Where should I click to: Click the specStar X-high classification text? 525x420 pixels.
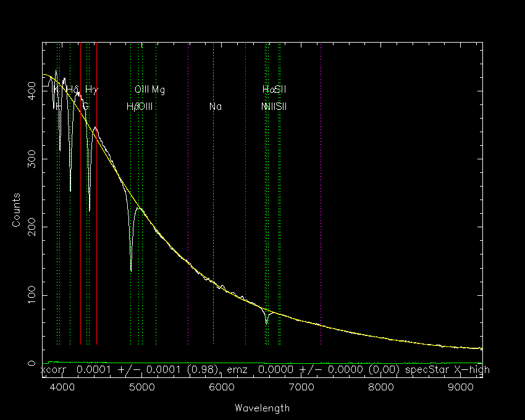[x=447, y=370]
